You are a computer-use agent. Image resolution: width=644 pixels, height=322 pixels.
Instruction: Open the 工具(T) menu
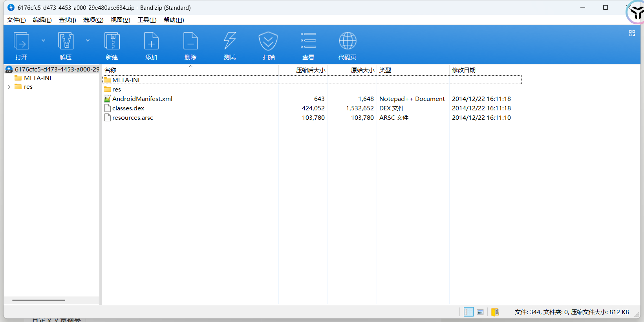pyautogui.click(x=147, y=20)
